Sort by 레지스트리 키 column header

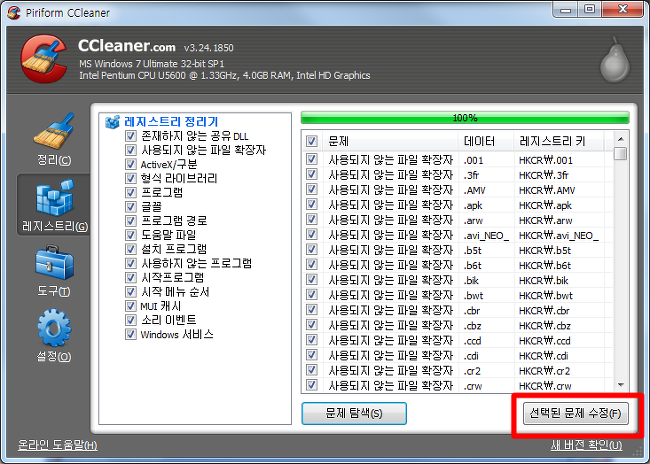click(x=558, y=141)
